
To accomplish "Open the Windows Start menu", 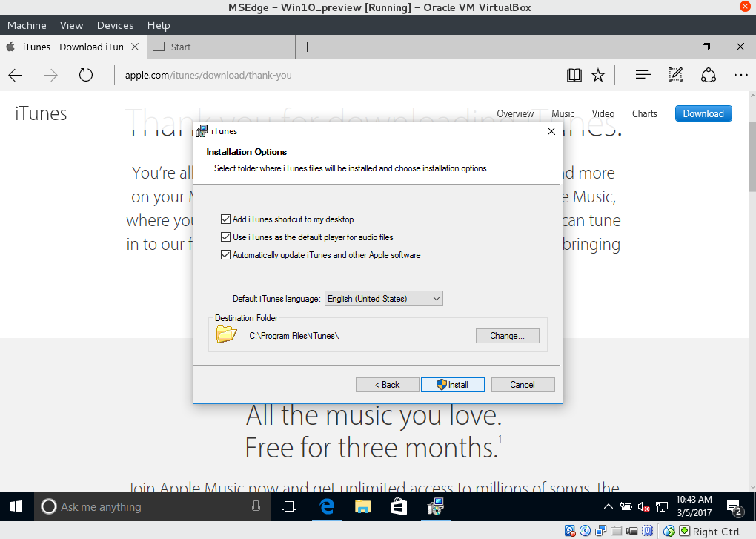I will (x=16, y=506).
